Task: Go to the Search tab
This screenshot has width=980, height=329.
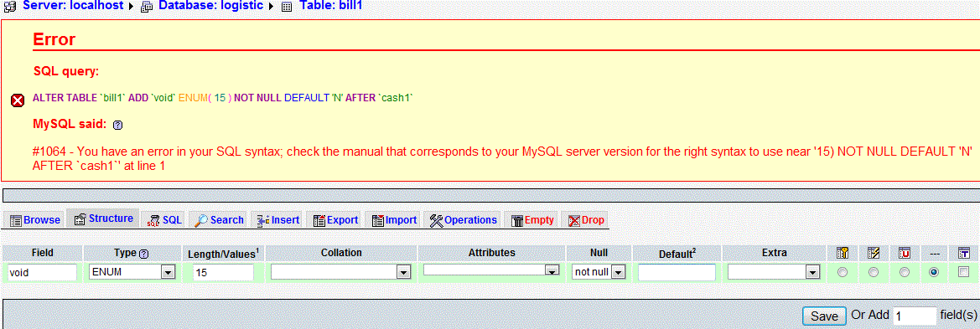Action: click(219, 219)
